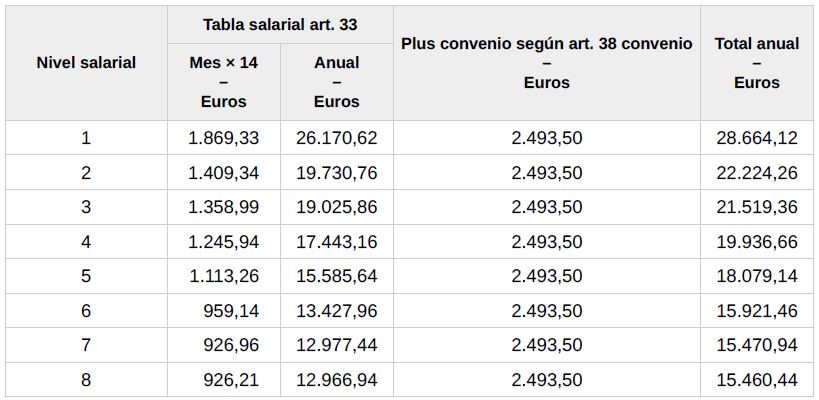Viewport: 819px width, 400px height.
Task: Click monthly value 1.409,34 for level 2
Action: click(x=224, y=172)
